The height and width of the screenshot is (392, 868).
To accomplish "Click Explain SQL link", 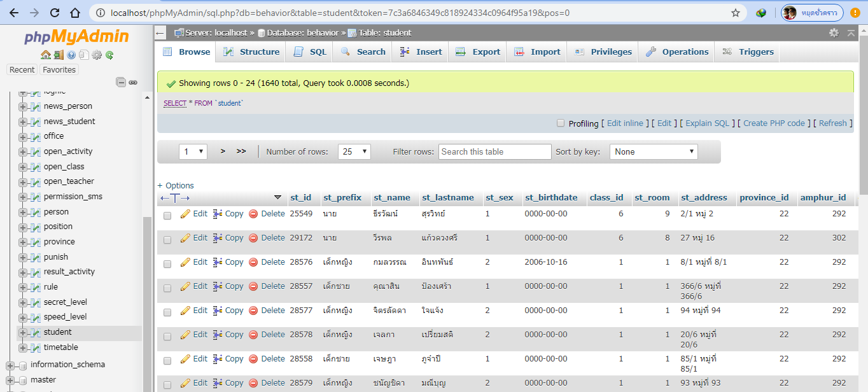I will click(707, 123).
